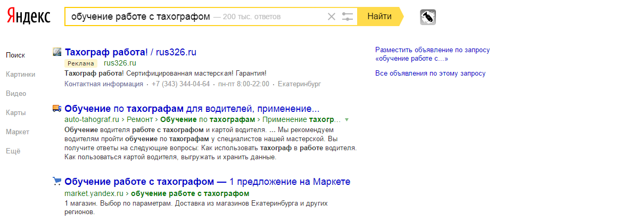Switch to Видео search section
644x220 pixels.
pos(16,93)
